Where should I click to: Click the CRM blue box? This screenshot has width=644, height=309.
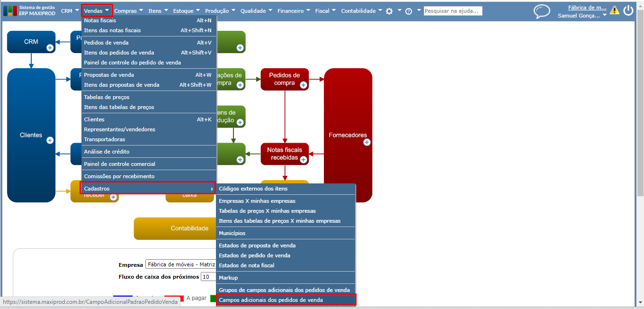31,42
